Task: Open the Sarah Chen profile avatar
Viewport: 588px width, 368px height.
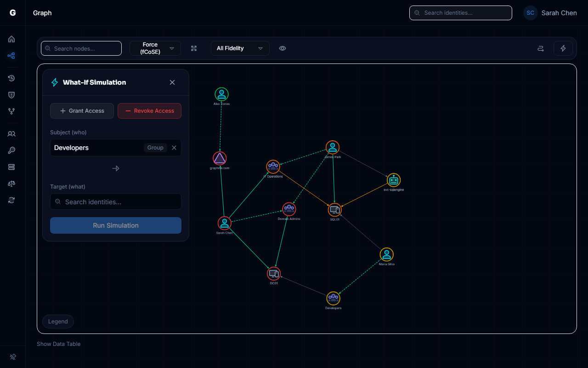Action: (530, 13)
